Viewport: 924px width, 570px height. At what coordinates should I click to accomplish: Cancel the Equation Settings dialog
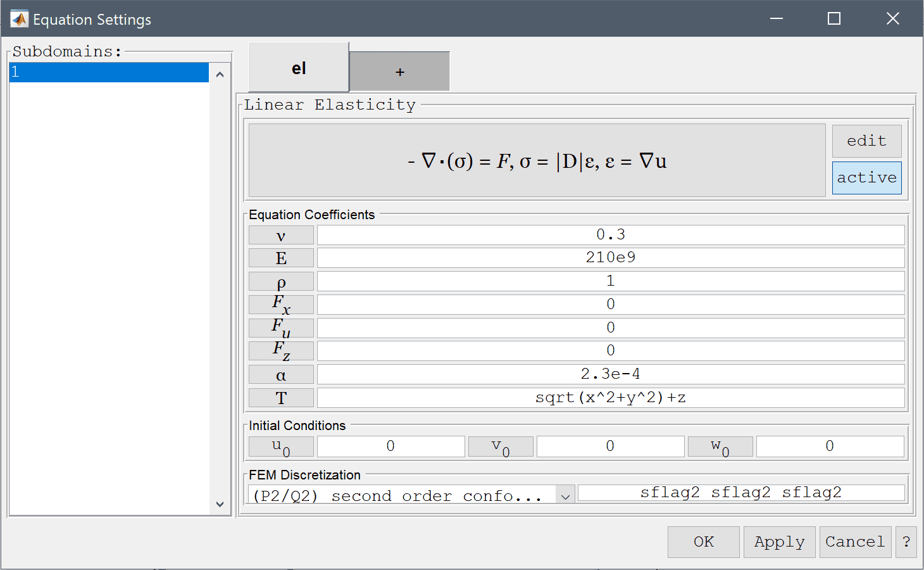pos(855,542)
